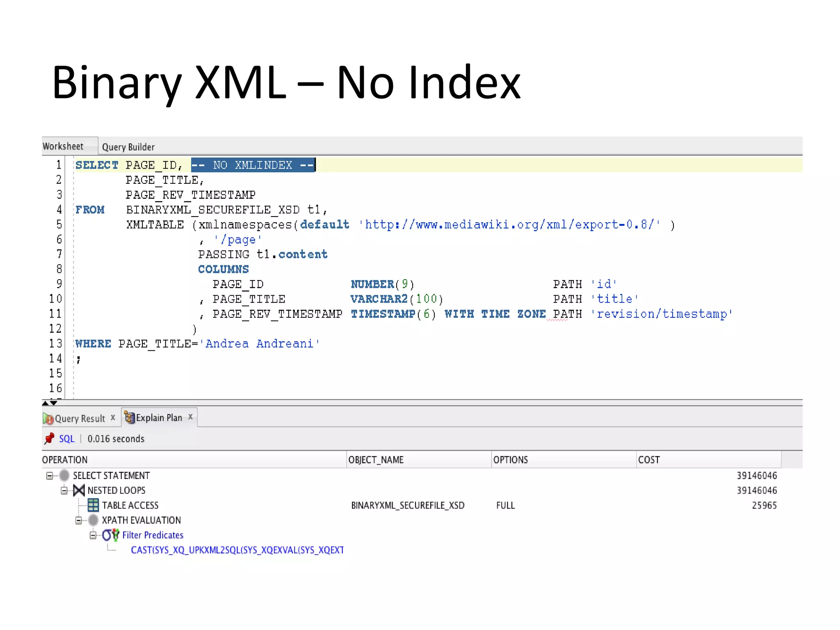Collapse the NESTED LOOPS node
840x630 pixels.
click(x=64, y=491)
